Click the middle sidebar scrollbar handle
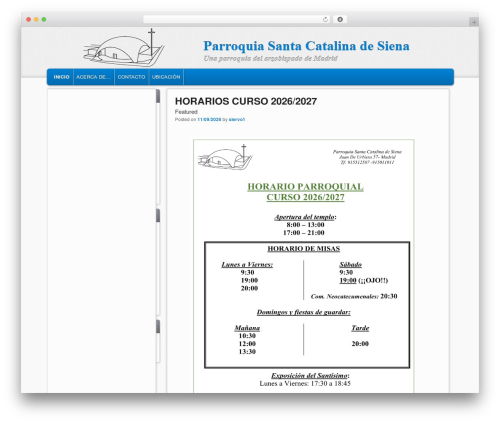Image resolution: width=500 pixels, height=423 pixels. coord(158,215)
